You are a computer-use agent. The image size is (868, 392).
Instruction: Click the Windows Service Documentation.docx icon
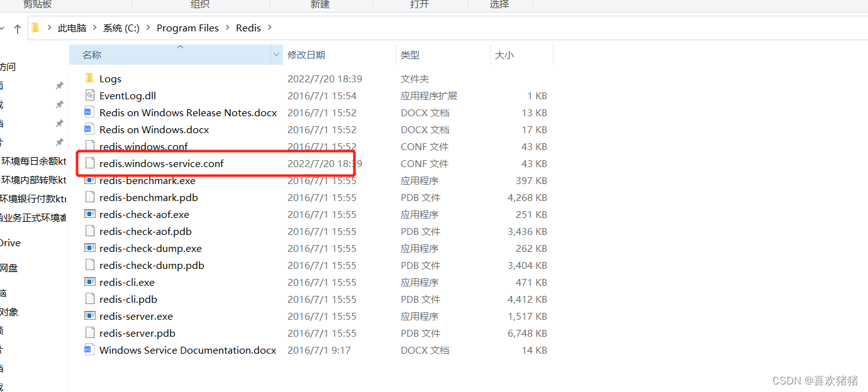[89, 350]
